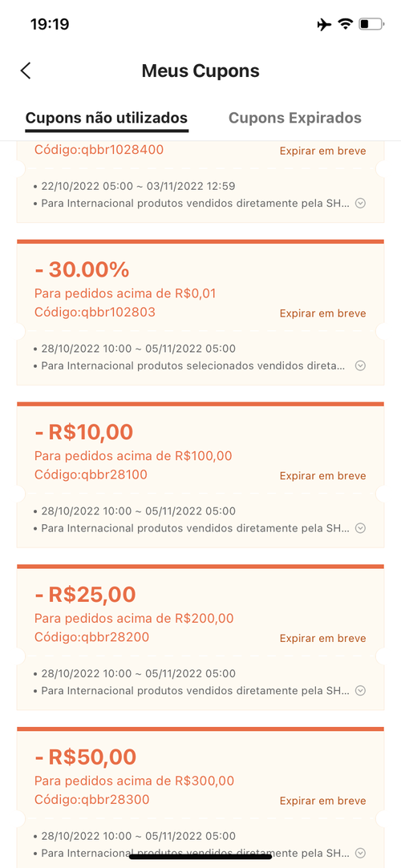Tap the back arrow icon

point(26,71)
